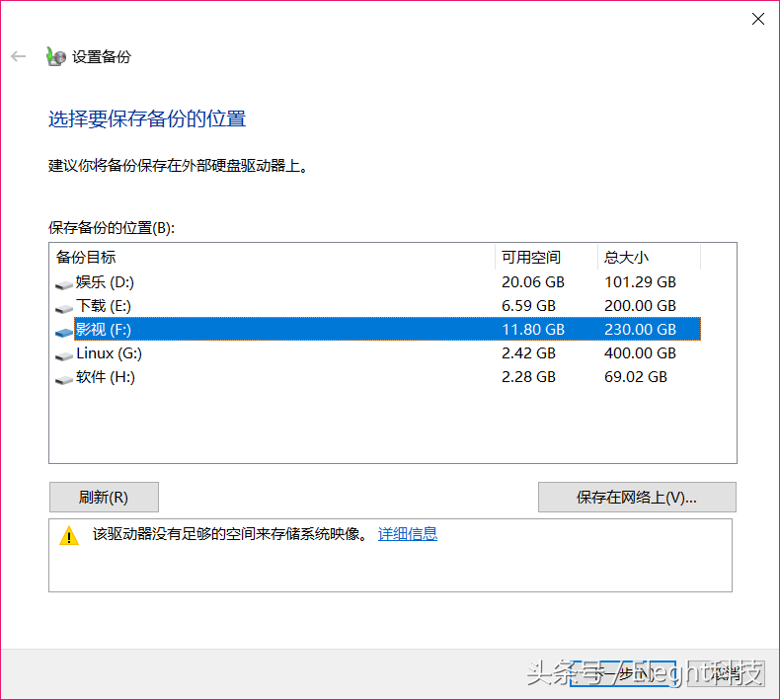Click the 200.00 GB total size value
Image resolution: width=780 pixels, height=700 pixels.
point(640,306)
